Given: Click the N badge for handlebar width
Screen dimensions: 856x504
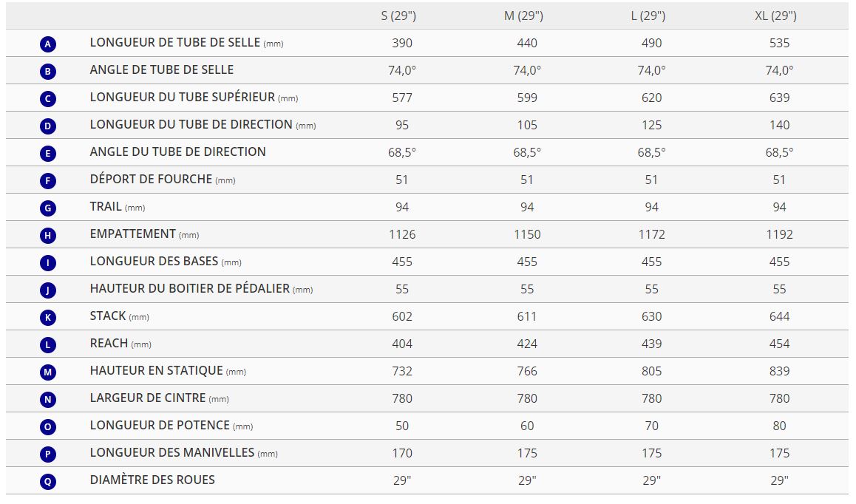Looking at the screenshot, I should 48,400.
